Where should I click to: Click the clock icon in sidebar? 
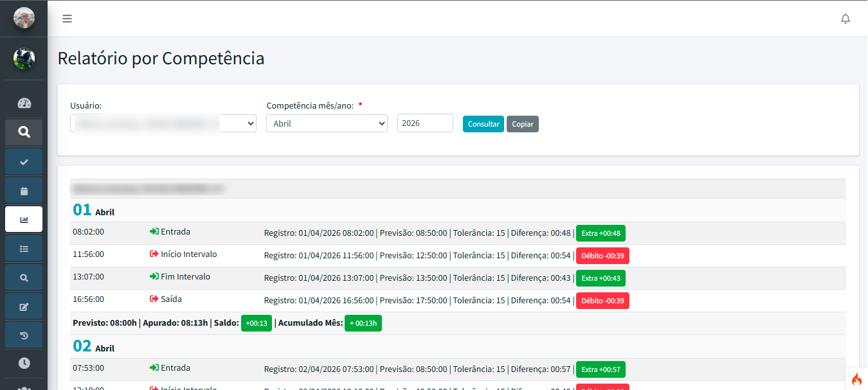24,363
